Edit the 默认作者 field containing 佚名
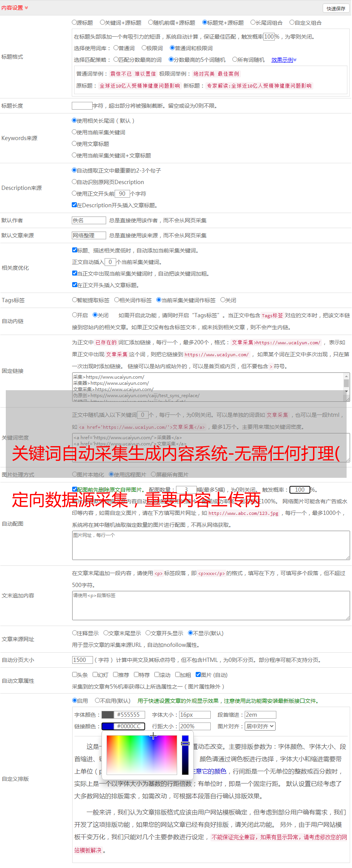 tap(89, 220)
